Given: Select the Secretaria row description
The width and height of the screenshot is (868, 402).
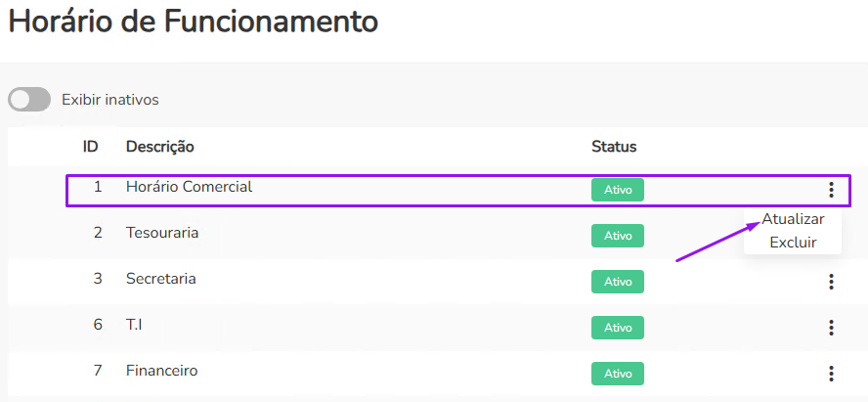Looking at the screenshot, I should [x=161, y=279].
